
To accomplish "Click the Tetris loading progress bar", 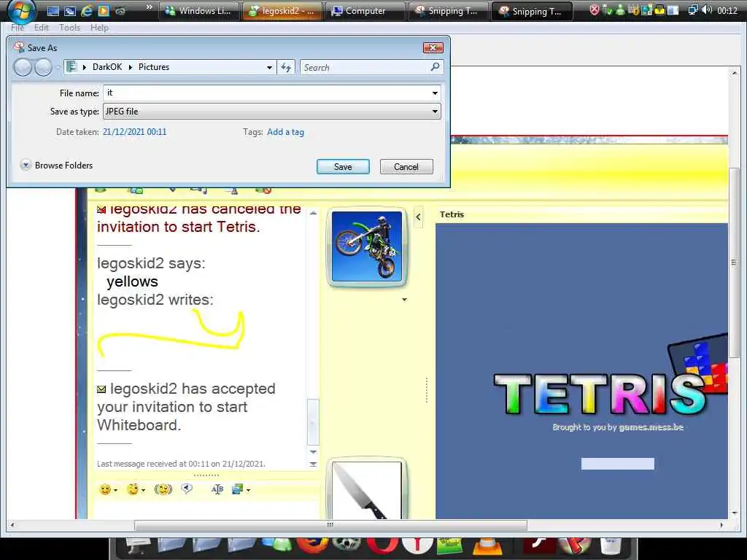I will pyautogui.click(x=617, y=464).
